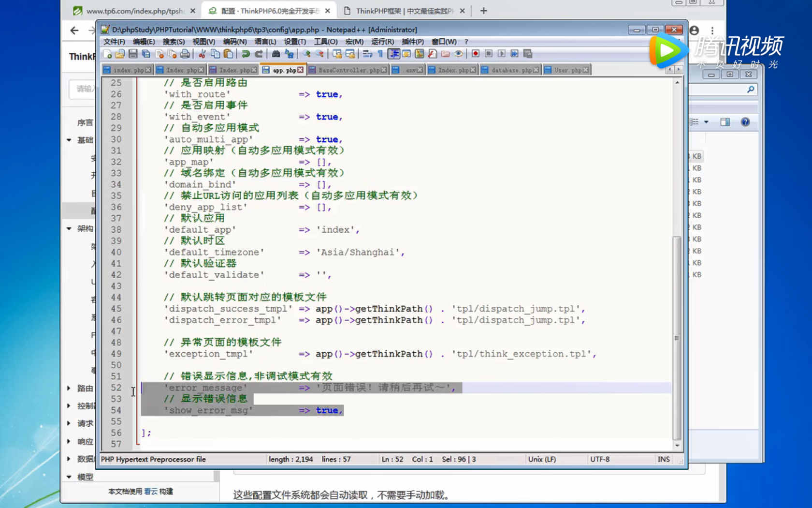Start macro recording with the red dot
The image size is (812, 508).
point(476,54)
